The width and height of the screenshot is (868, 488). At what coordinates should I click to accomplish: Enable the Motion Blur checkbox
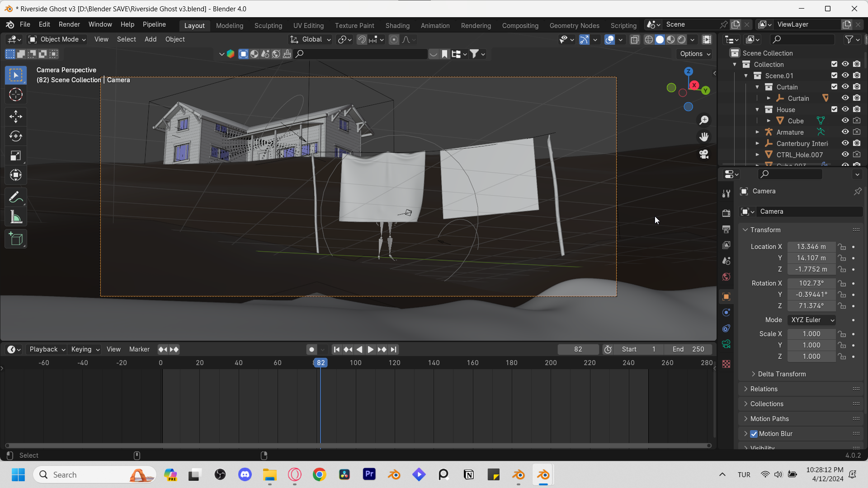[754, 434]
